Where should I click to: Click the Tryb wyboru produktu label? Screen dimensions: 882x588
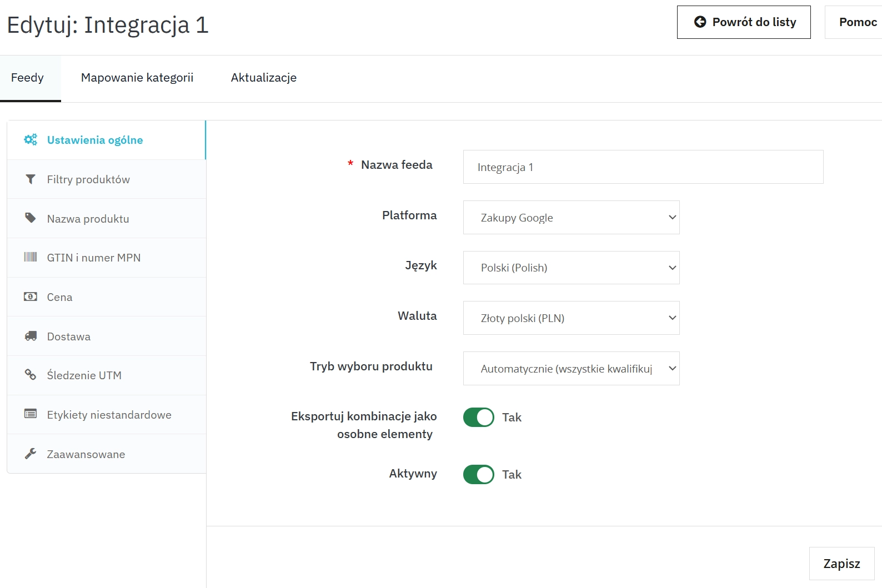pos(371,366)
